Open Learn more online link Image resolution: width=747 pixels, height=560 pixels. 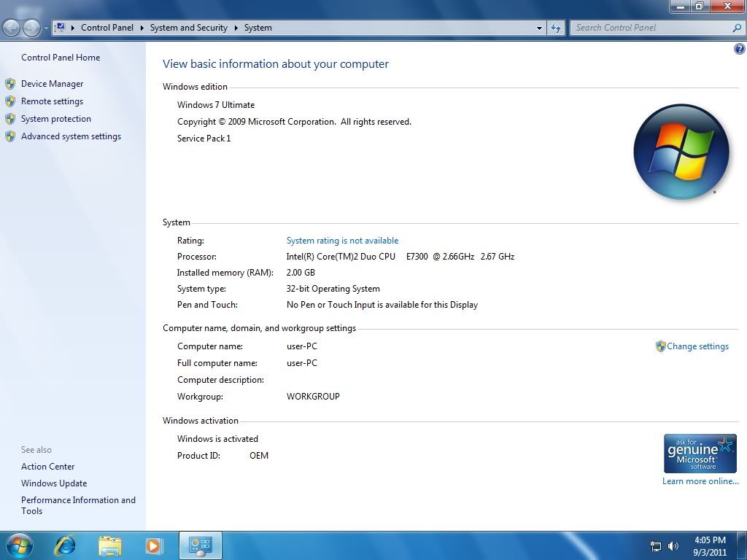[700, 481]
